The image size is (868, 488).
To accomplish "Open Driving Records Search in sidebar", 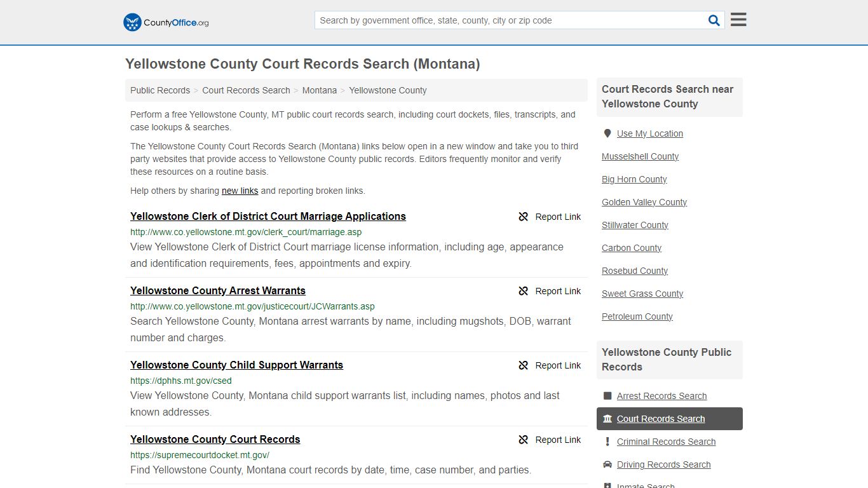I will 663,464.
